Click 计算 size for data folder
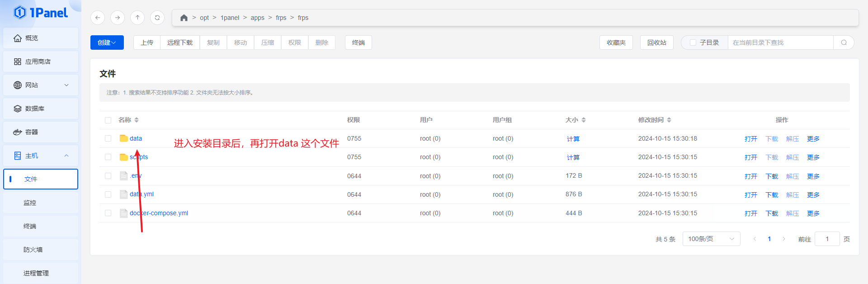The height and width of the screenshot is (284, 868). [573, 139]
